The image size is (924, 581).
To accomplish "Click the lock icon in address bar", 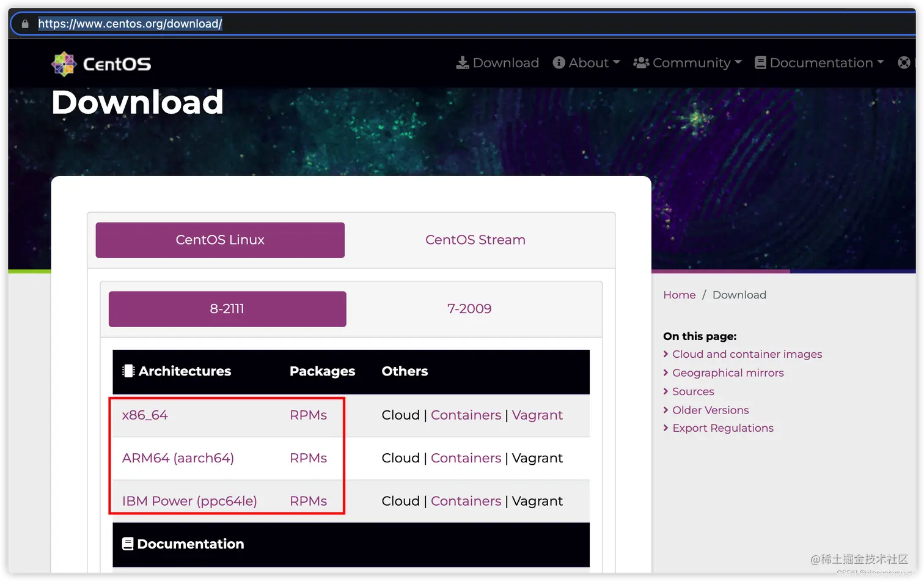I will (x=25, y=24).
